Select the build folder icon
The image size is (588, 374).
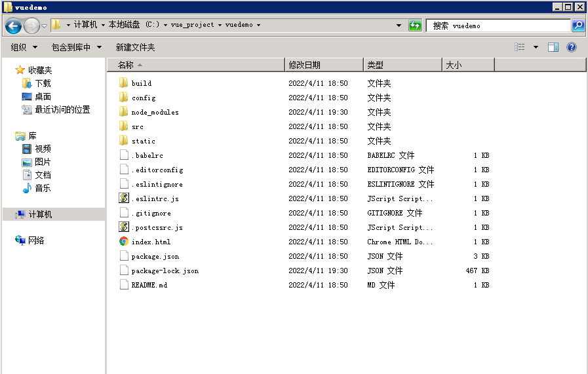point(123,83)
